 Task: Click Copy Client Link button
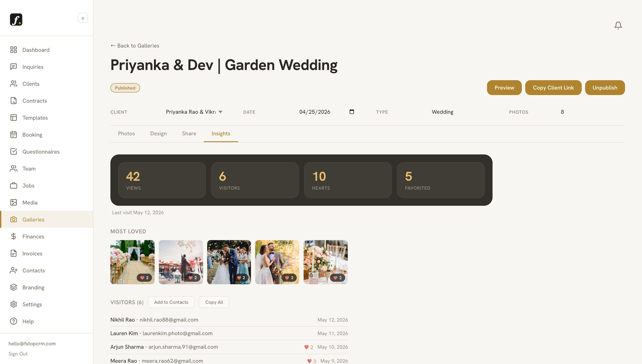coord(553,88)
